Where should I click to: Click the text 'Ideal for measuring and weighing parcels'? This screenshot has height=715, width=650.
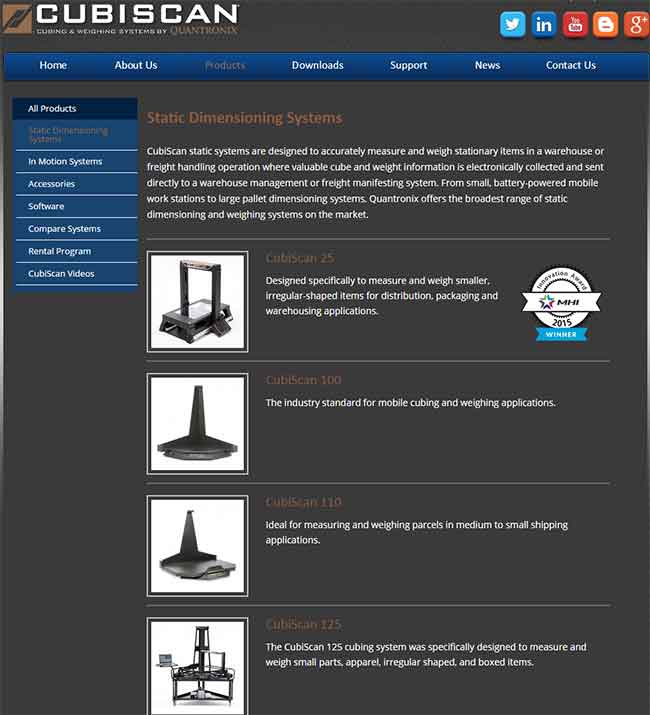(354, 525)
